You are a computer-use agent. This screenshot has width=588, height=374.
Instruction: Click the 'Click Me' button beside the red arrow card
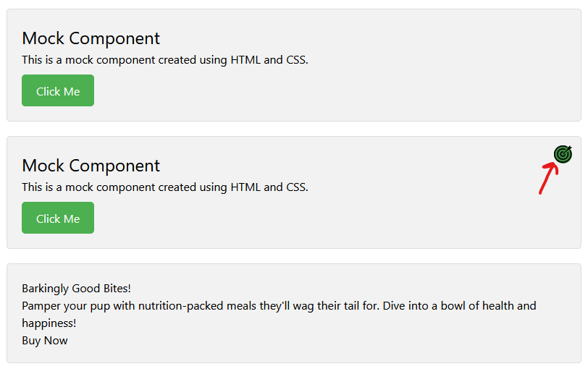(58, 218)
